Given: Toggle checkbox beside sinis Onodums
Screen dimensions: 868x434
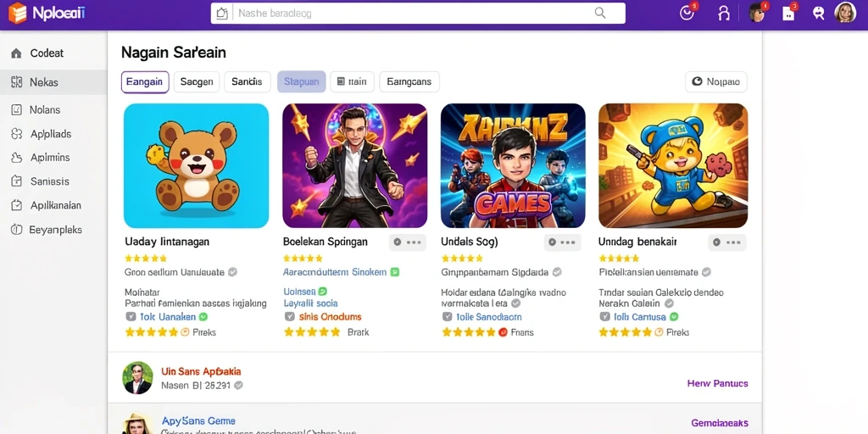Looking at the screenshot, I should (289, 317).
